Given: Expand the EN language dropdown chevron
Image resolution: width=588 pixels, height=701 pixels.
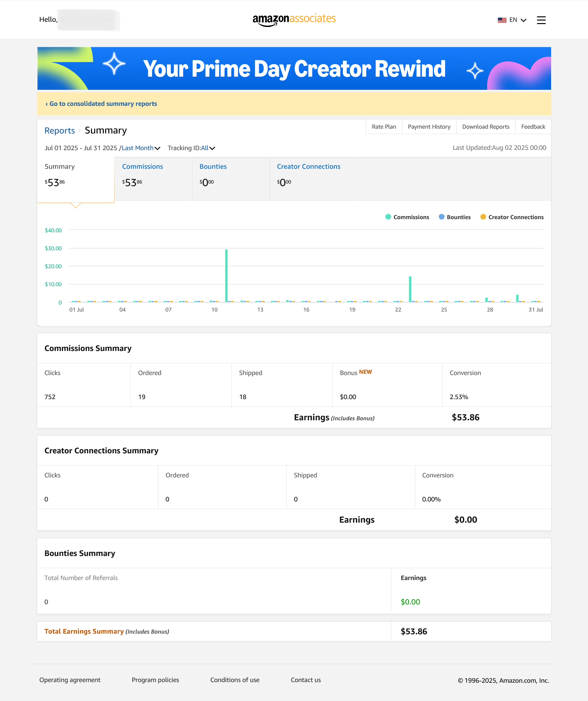Looking at the screenshot, I should point(523,20).
